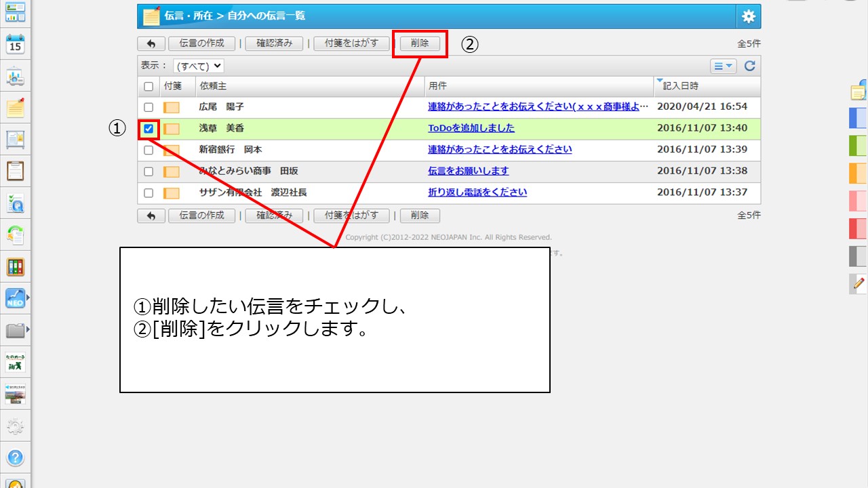Sort by 依頼主 column header
Viewport: 868px width, 488px height.
[x=212, y=86]
